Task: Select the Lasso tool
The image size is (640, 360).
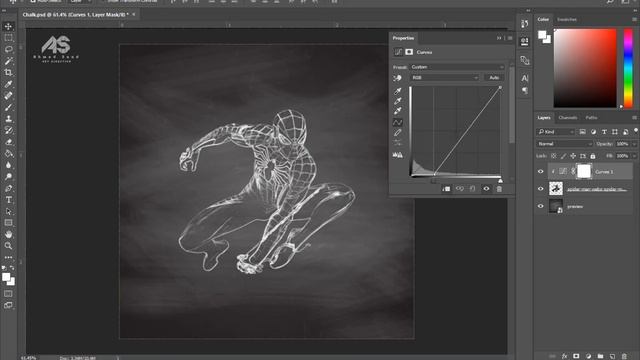Action: (x=8, y=49)
